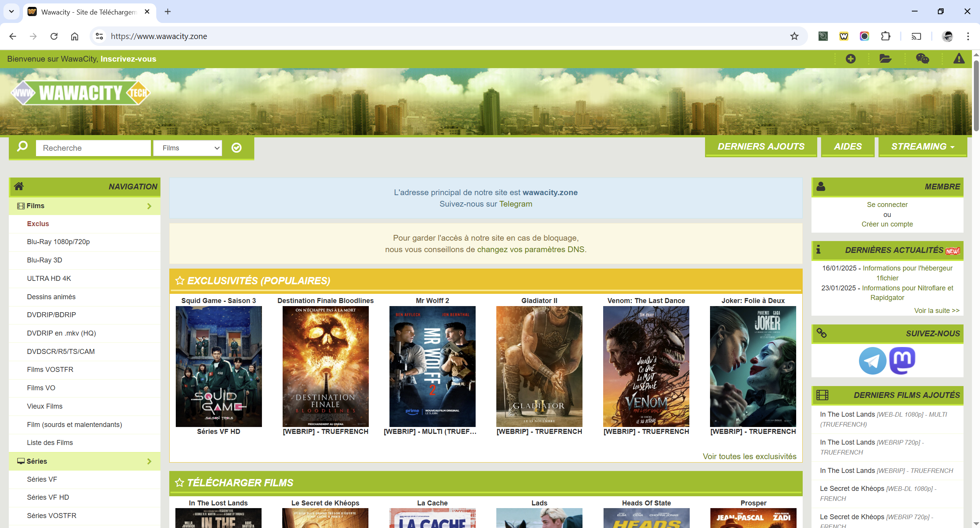The height and width of the screenshot is (528, 980).
Task: Open changez vos paramètres DNS link
Action: tap(531, 249)
